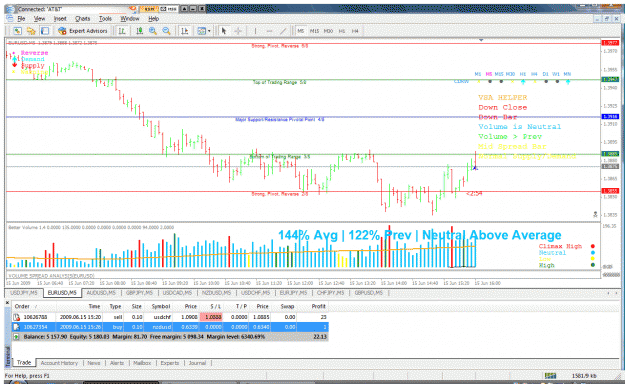Open the News terminal tab
Image resolution: width=625 pixels, height=384 pixels.
click(94, 363)
